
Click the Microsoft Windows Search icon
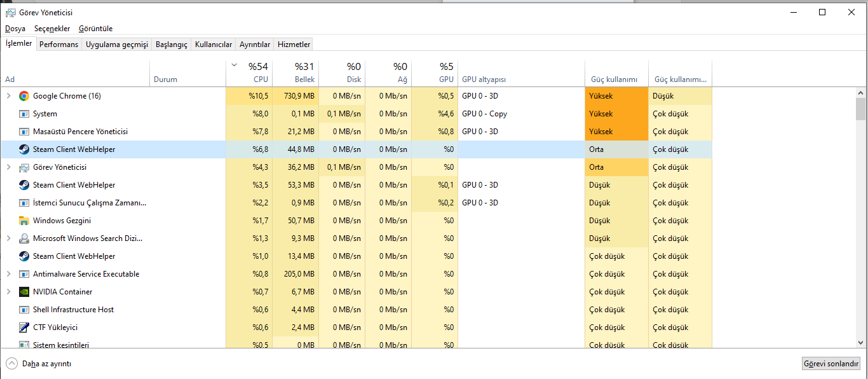coord(24,238)
